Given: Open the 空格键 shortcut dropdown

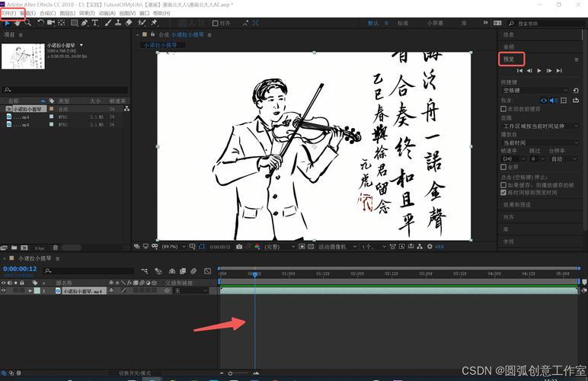Looking at the screenshot, I should click(535, 91).
